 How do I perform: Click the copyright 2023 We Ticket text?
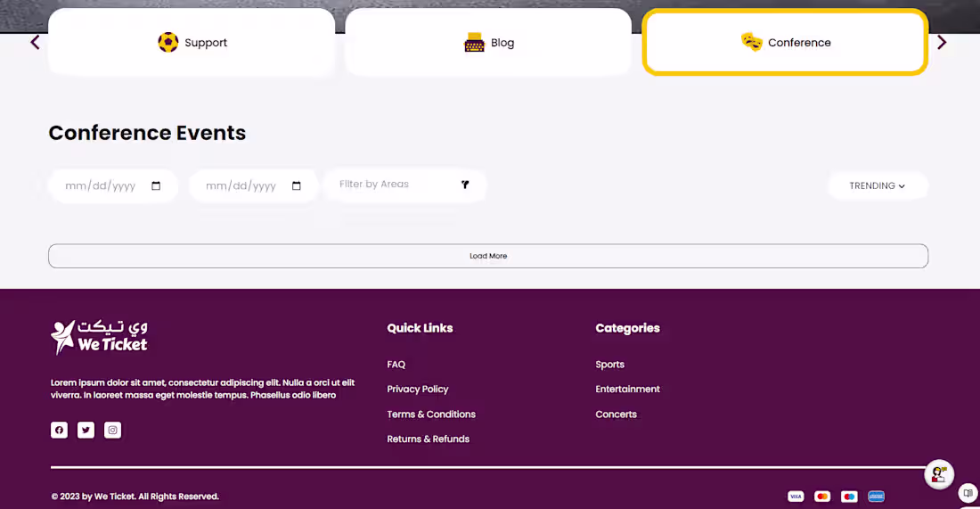click(x=135, y=497)
